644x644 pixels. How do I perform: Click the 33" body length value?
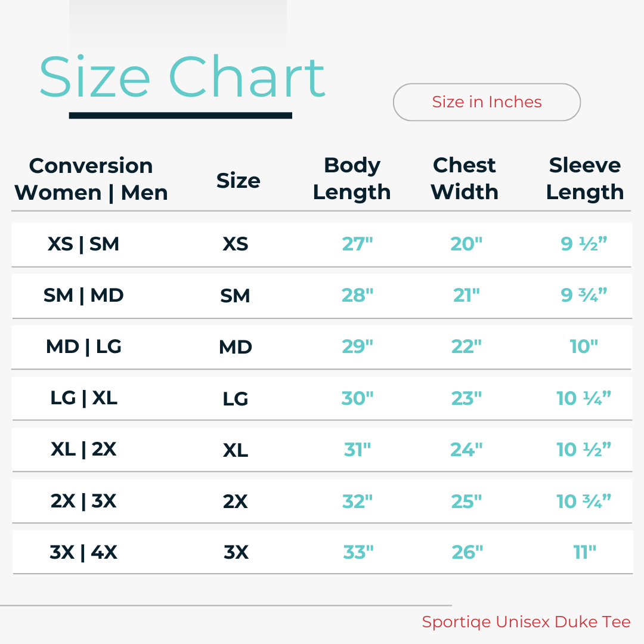coord(358,553)
